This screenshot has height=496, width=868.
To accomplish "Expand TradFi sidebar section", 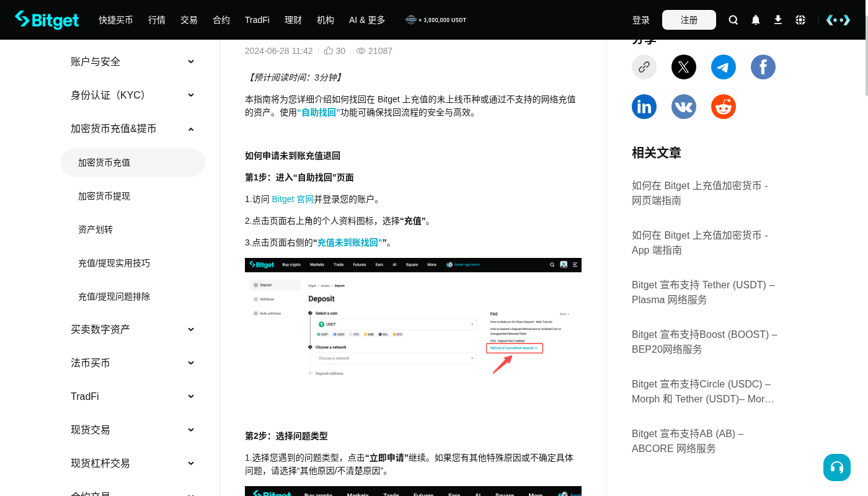I will coord(133,396).
